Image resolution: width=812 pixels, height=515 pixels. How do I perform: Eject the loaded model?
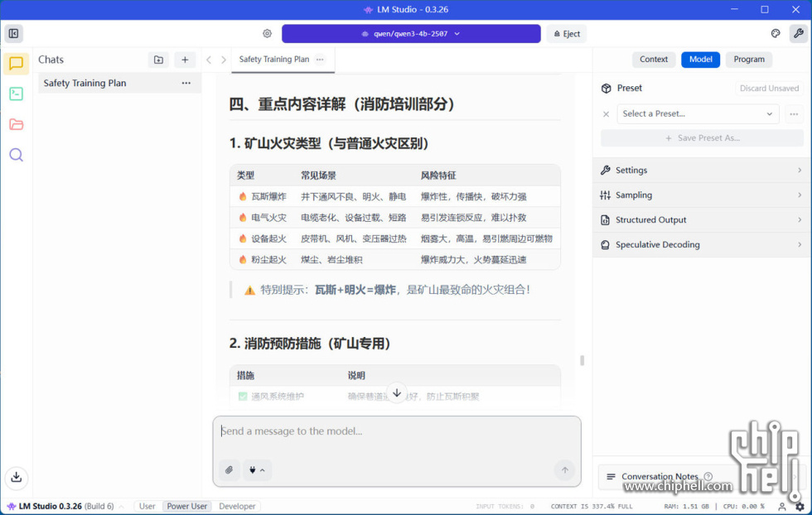click(567, 34)
